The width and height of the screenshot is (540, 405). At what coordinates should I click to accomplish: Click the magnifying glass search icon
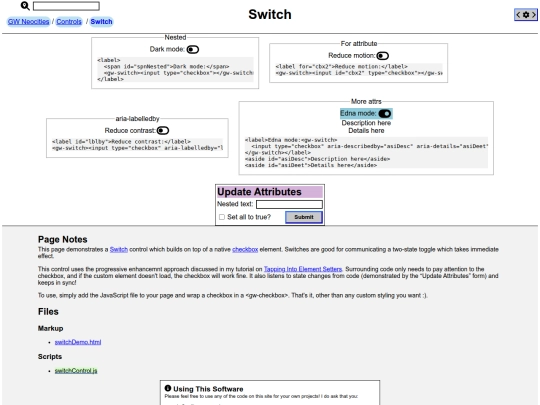[25, 6]
